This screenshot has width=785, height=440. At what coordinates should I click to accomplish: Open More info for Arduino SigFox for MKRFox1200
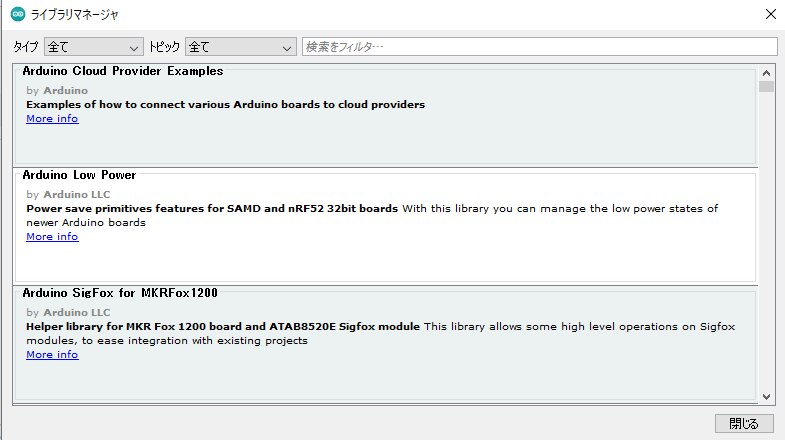click(x=52, y=355)
